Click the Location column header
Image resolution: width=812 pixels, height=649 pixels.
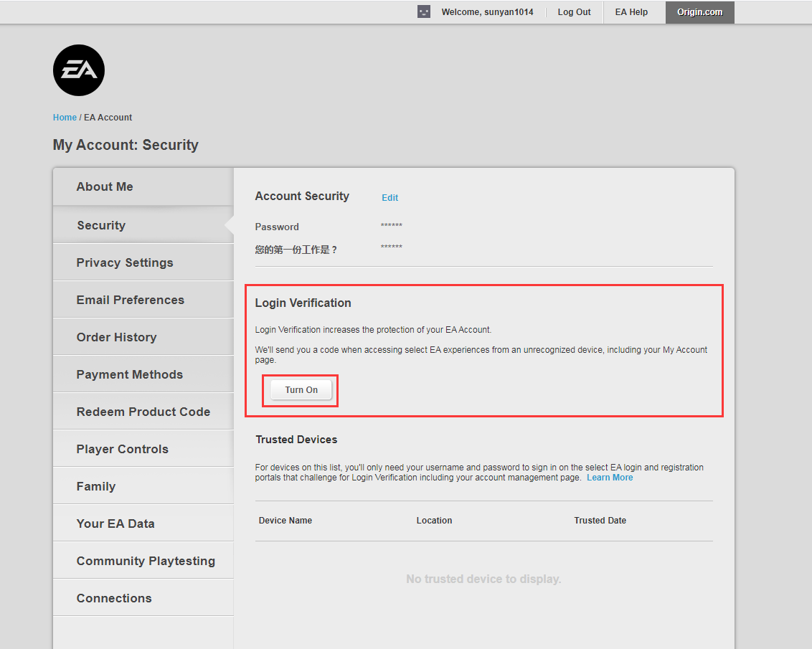click(434, 520)
